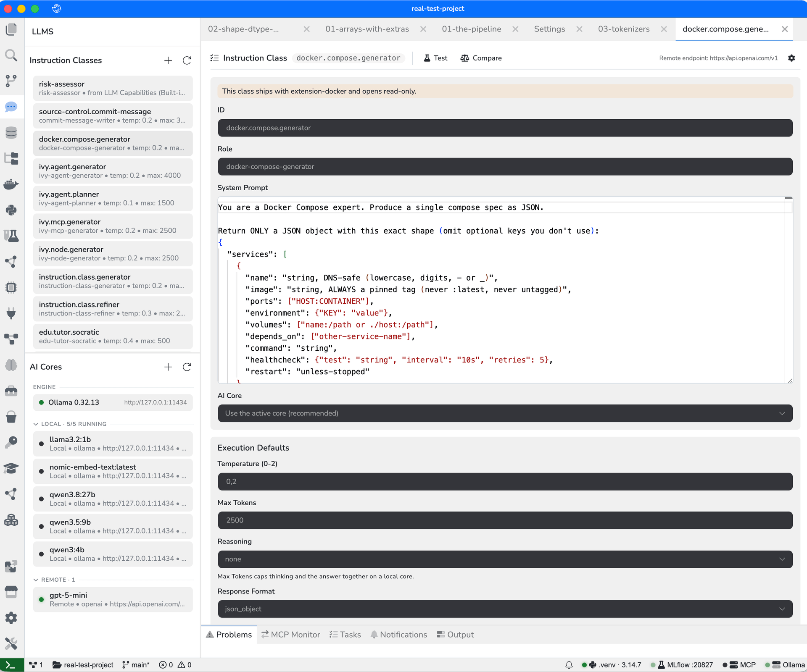807x672 pixels.
Task: Open the flask experiments icon in sidebar
Action: [11, 236]
